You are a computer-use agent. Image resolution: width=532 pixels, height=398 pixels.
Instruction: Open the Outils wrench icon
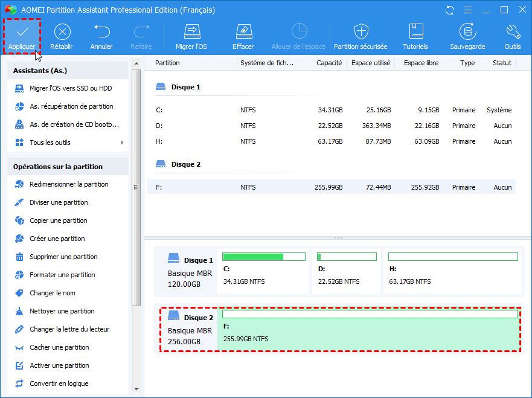(x=512, y=31)
